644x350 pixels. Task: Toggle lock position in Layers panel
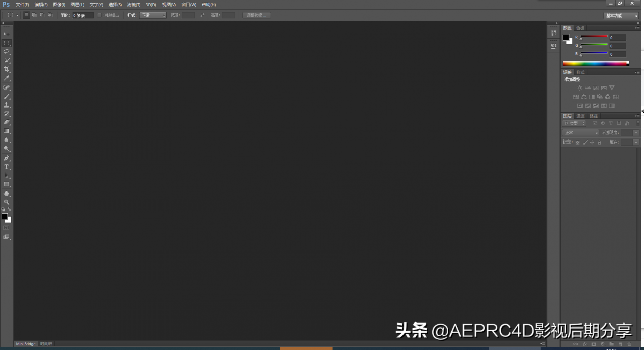click(592, 143)
